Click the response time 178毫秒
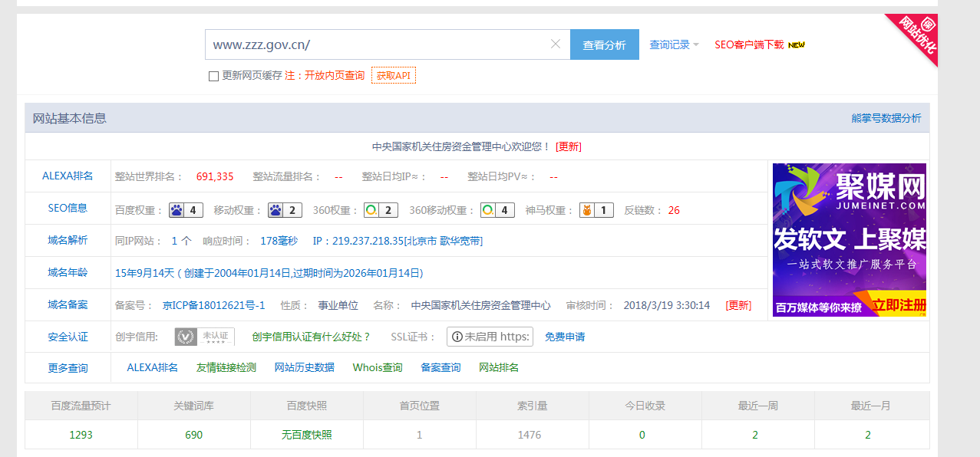980x457 pixels. coord(279,241)
